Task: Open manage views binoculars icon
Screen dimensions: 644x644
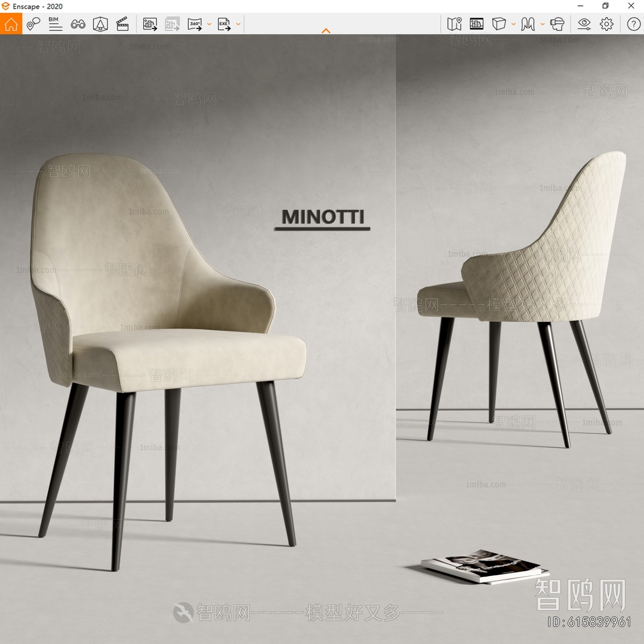Action: tap(78, 24)
